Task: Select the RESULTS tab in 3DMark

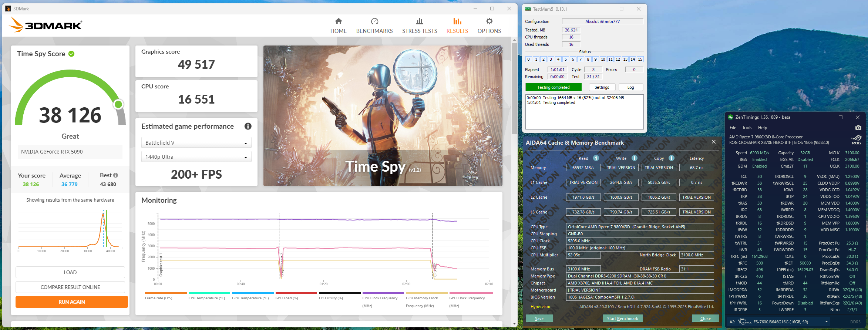Action: click(457, 26)
